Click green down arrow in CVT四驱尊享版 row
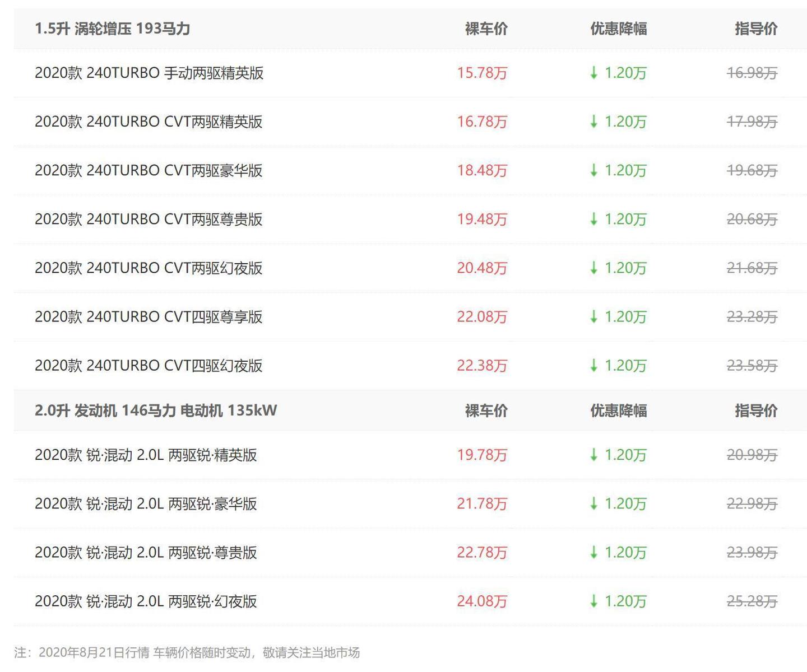807x672 pixels. point(594,317)
